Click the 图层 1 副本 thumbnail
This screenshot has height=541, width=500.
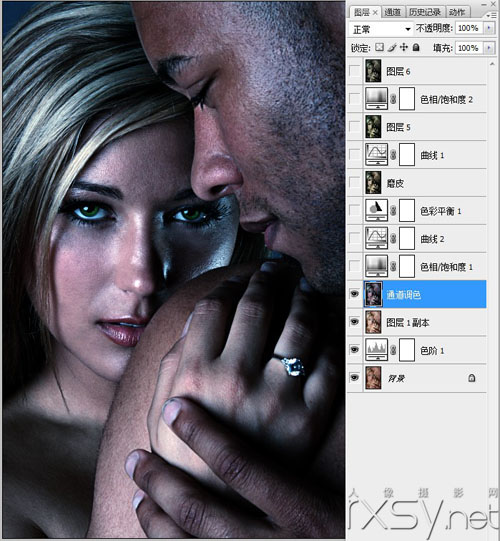click(373, 322)
